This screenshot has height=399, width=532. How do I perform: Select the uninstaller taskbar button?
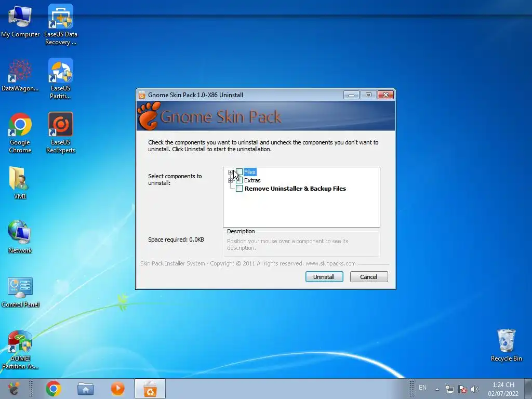coord(150,389)
